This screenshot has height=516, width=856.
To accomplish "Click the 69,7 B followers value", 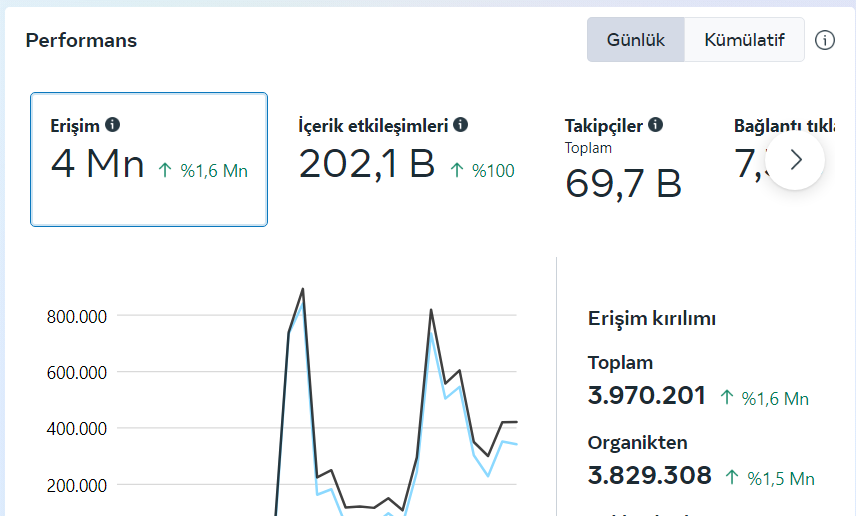I will coord(623,184).
